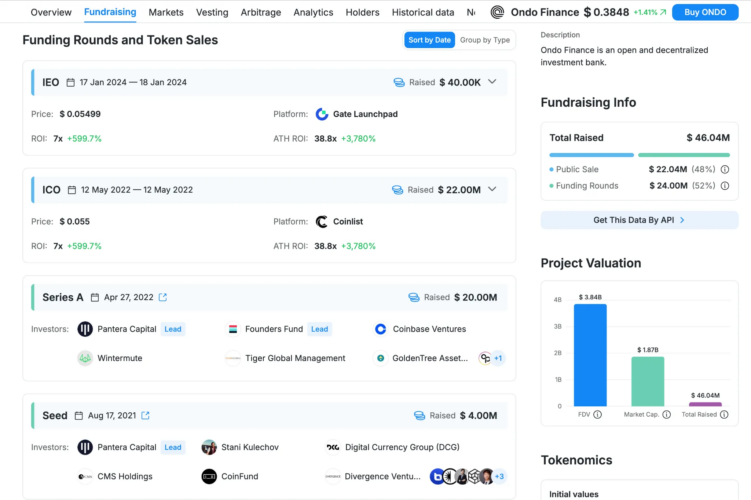
Task: Click the blue Public Sale progress bar
Action: click(x=592, y=155)
